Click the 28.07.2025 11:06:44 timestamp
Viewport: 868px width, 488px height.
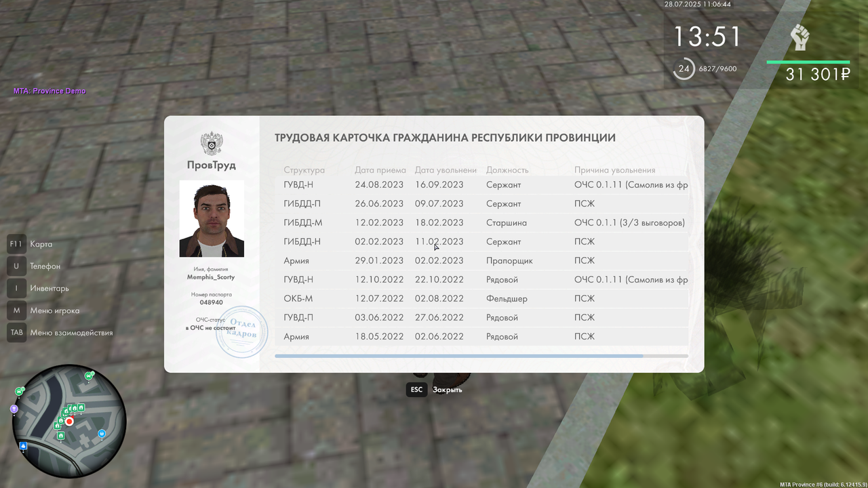[x=698, y=4]
